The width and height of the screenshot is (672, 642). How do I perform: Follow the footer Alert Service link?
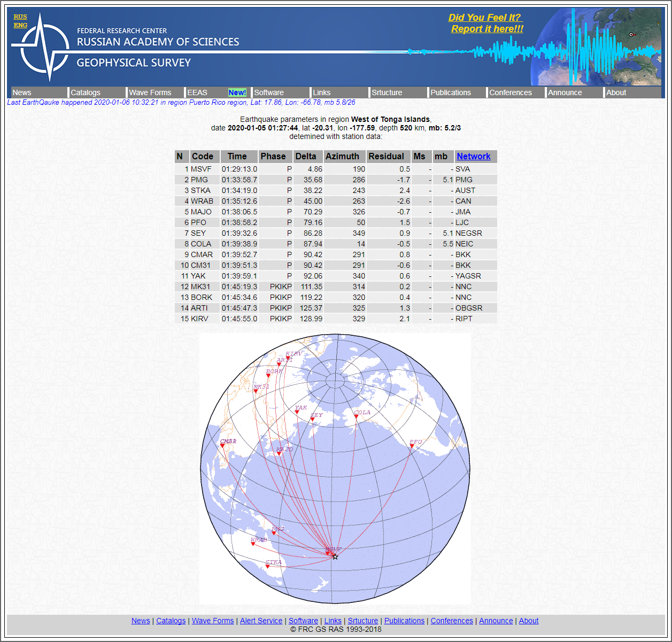[x=261, y=621]
